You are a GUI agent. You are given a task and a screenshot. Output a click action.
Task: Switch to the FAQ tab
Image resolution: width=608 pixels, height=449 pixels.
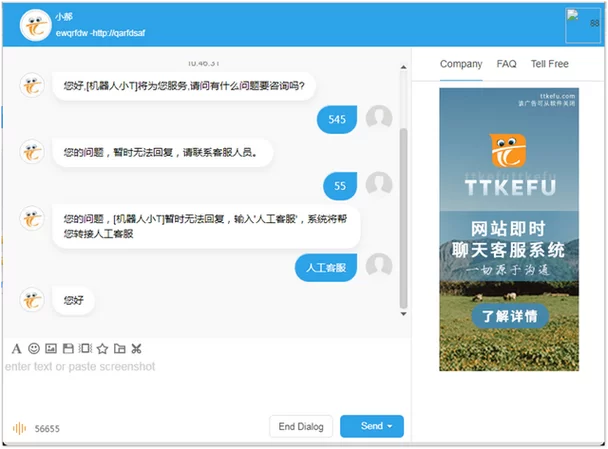506,64
